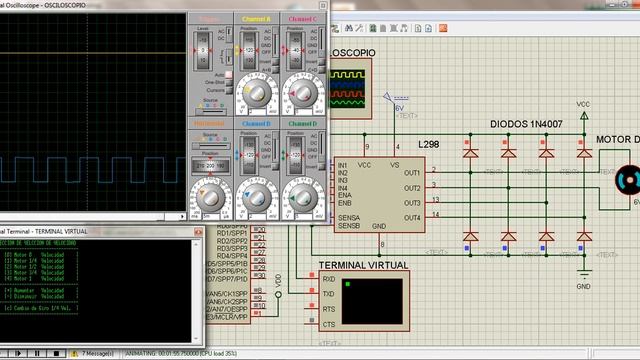Click Virtual Terminal scrollbar down arrow
This screenshot has width=640, height=360.
pyautogui.click(x=196, y=338)
